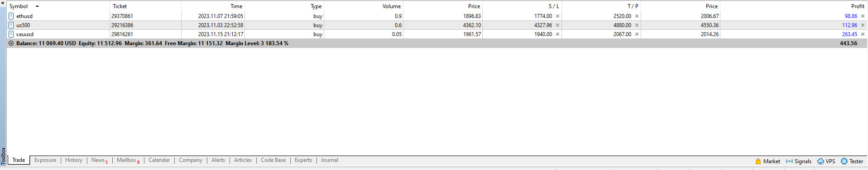
Task: Switch to the Calendar tab
Action: 159,160
